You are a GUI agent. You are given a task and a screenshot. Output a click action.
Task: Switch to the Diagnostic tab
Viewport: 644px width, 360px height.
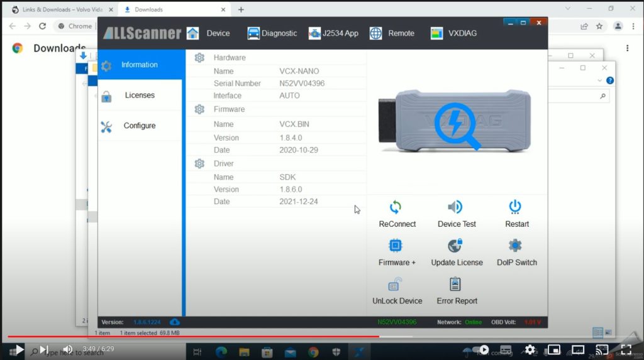pos(272,33)
